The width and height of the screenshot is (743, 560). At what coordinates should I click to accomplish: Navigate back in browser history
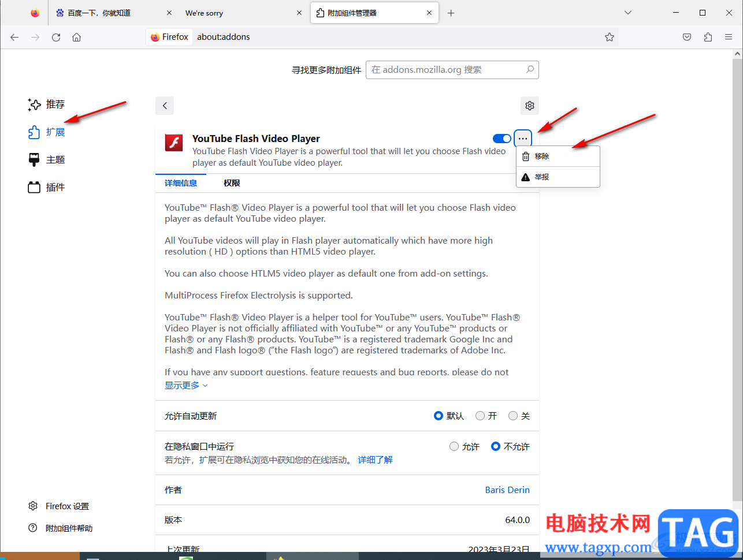(x=14, y=37)
